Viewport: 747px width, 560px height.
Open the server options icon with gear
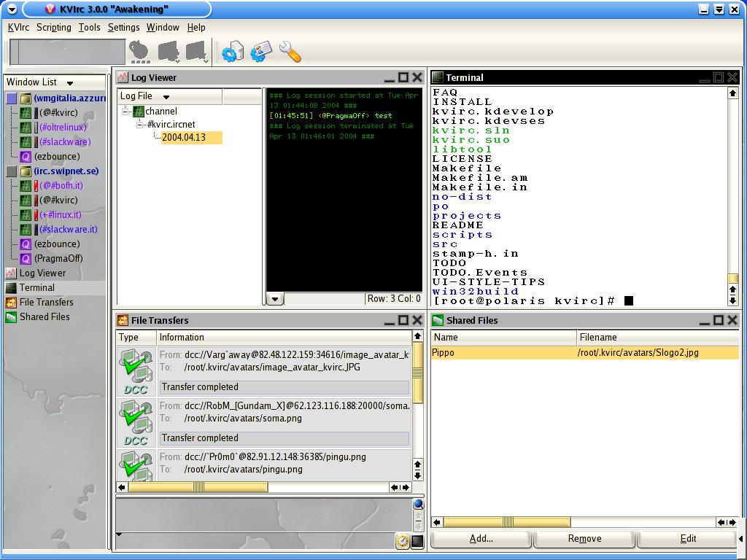(x=233, y=52)
